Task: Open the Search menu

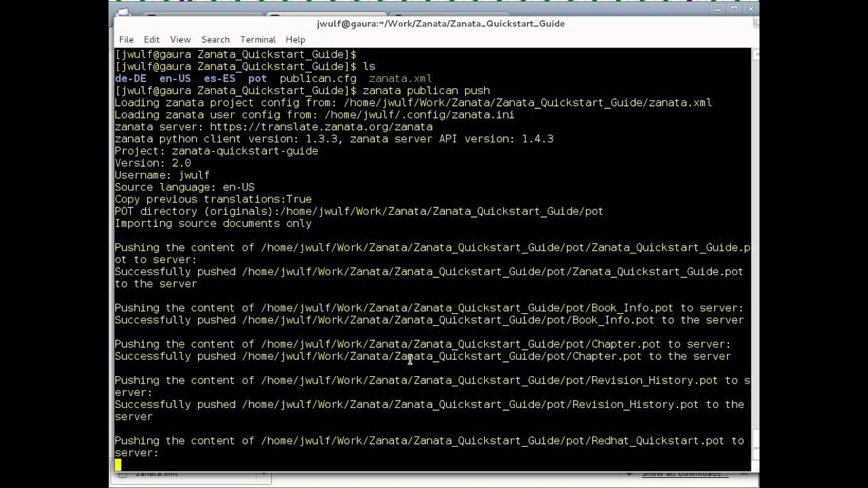Action: point(216,39)
